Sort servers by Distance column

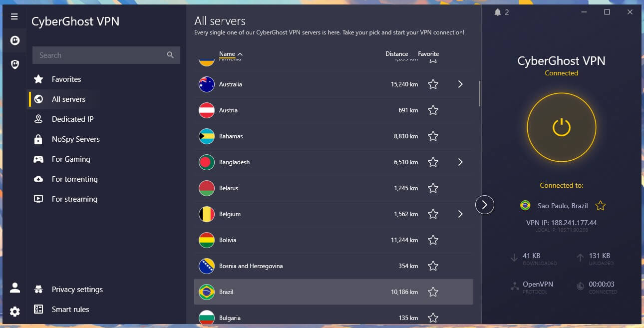click(x=396, y=54)
